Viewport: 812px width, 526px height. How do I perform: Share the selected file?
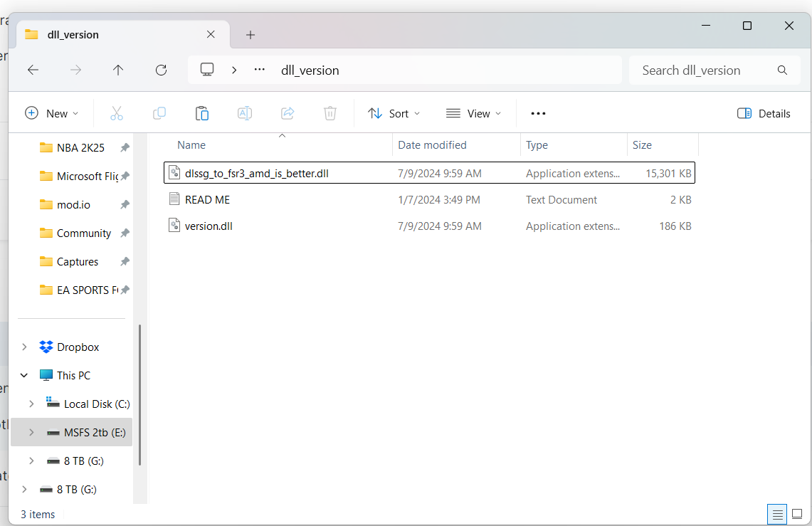click(x=288, y=113)
